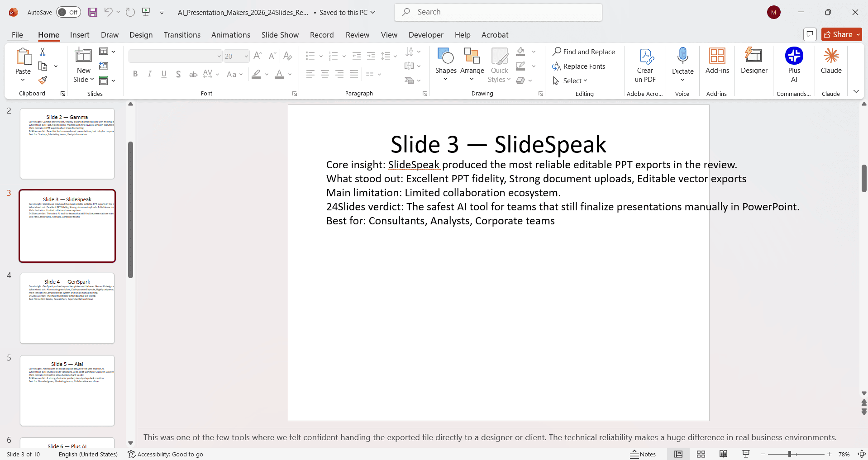Viewport: 868px width, 460px height.
Task: Click the Undo arrow icon
Action: [108, 12]
